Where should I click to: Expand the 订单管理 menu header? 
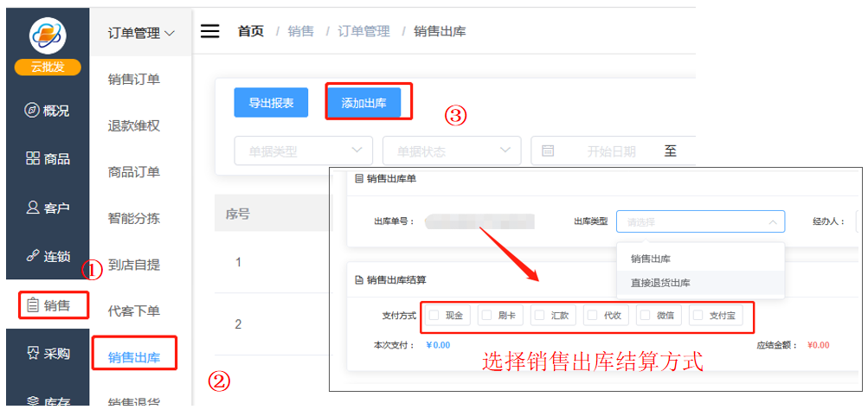pos(140,33)
